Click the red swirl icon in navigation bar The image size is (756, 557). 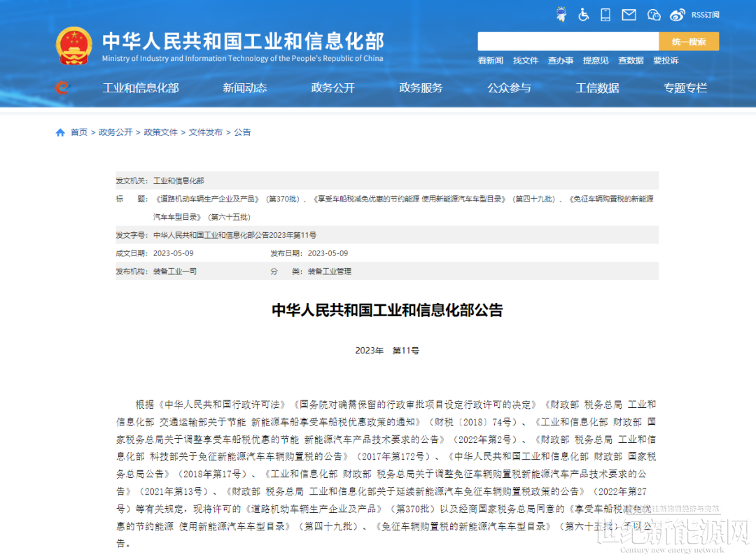[62, 87]
